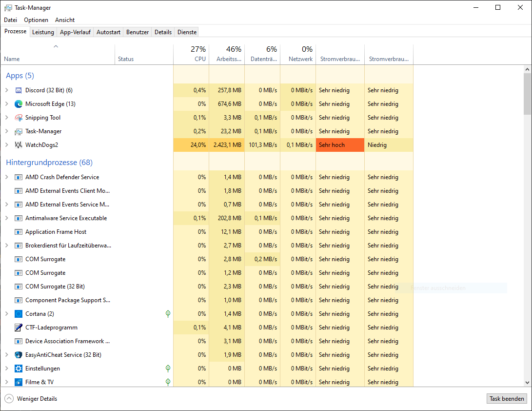
Task: Click the Discord app icon
Action: pyautogui.click(x=19, y=90)
